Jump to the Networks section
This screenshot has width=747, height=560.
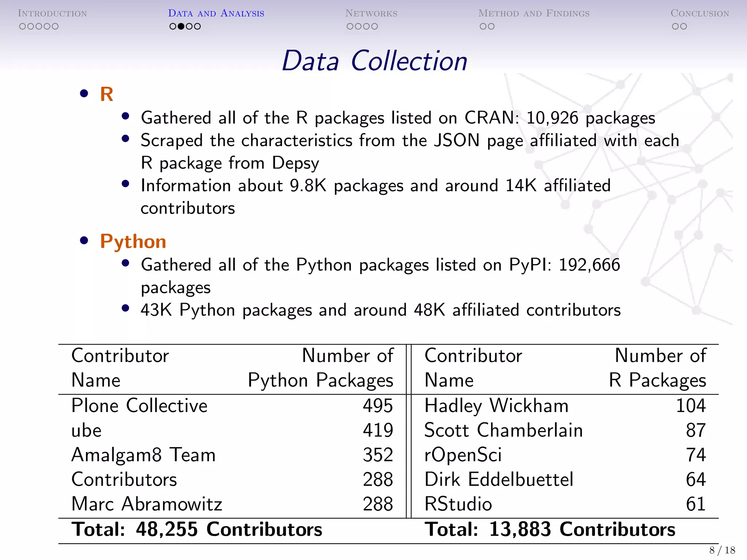371,13
